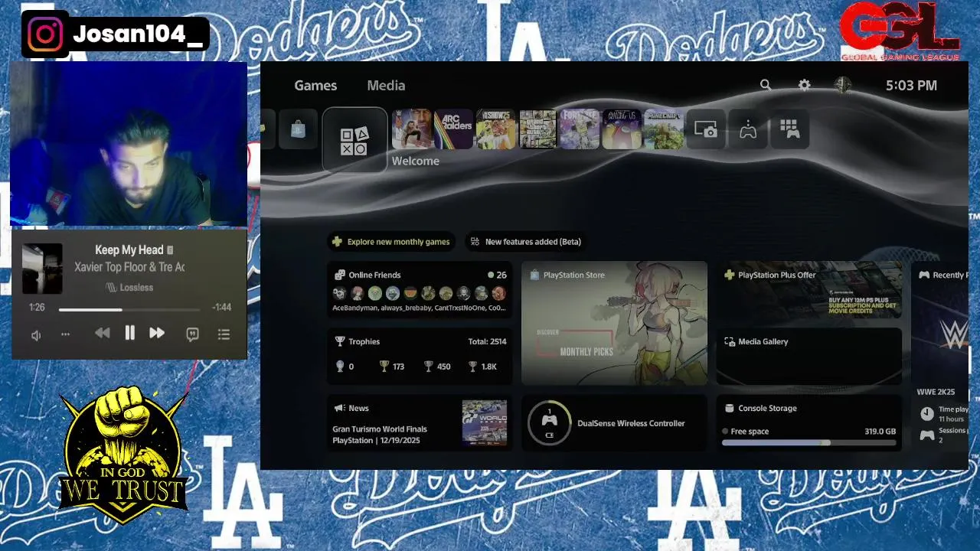Viewport: 980px width, 551px height.
Task: Click the Josan104_ username label
Action: click(138, 34)
